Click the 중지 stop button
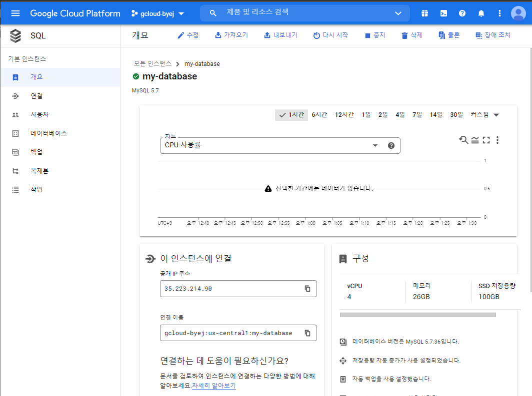Screen dimensions: 532x396 tap(375, 35)
